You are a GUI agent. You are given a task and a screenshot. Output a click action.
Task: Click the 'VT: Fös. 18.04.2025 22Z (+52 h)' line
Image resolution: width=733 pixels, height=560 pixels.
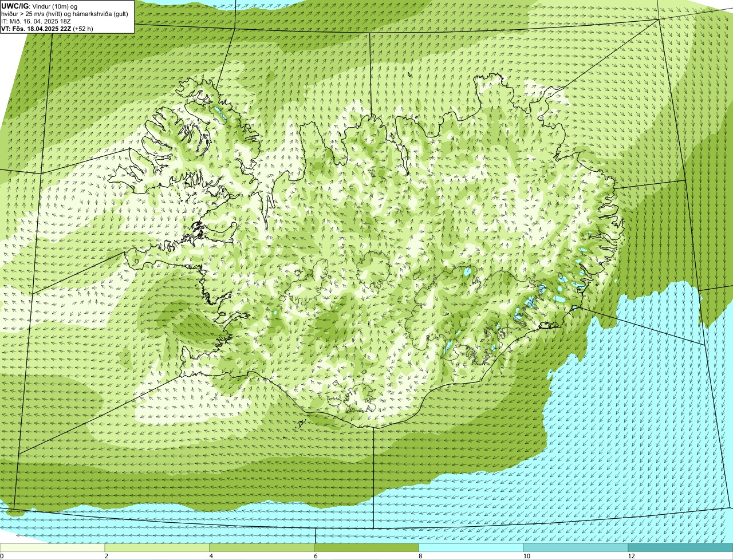pyautogui.click(x=47, y=29)
